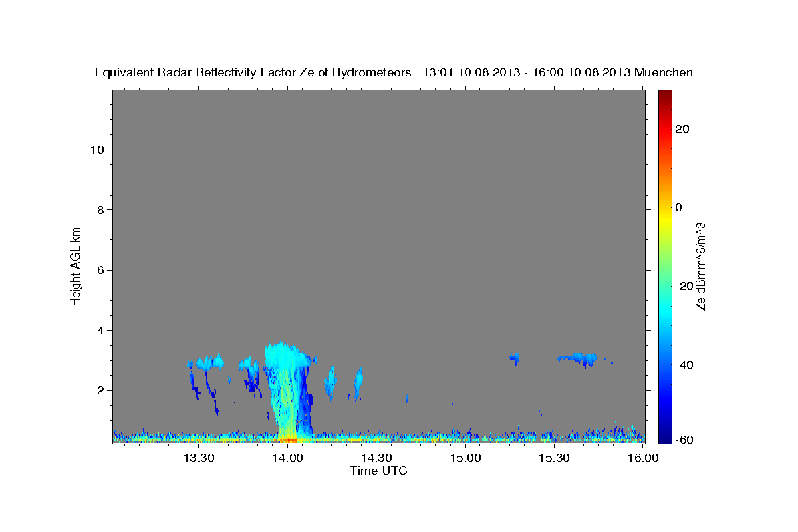The image size is (798, 532).
Task: Click the 14:30 time axis tick label
Action: (376, 458)
